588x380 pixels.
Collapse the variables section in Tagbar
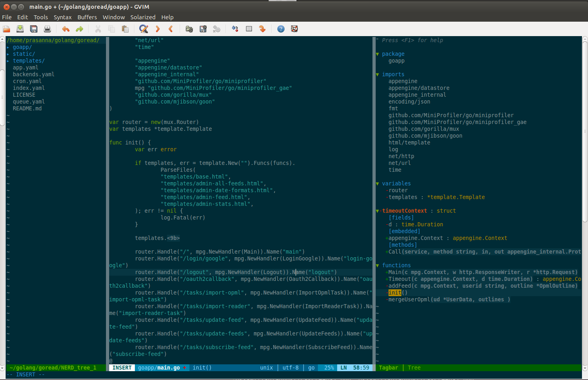(377, 184)
